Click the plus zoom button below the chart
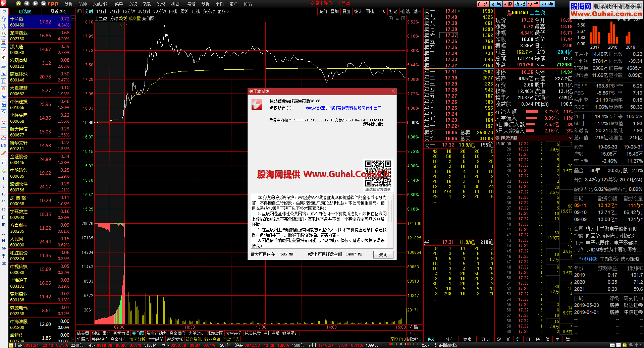 click(x=411, y=333)
